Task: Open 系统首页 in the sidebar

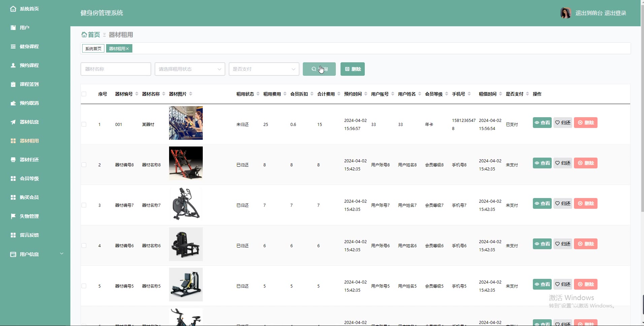Action: point(29,9)
